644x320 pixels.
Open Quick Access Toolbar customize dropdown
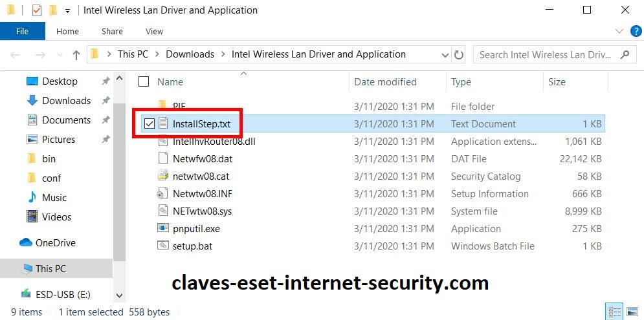click(x=67, y=11)
